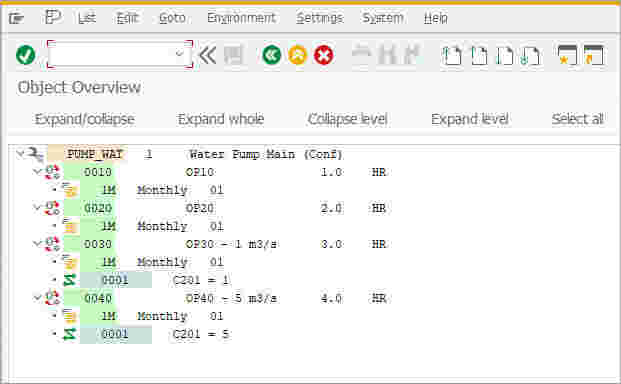Click the Monthly text under OP20

162,226
